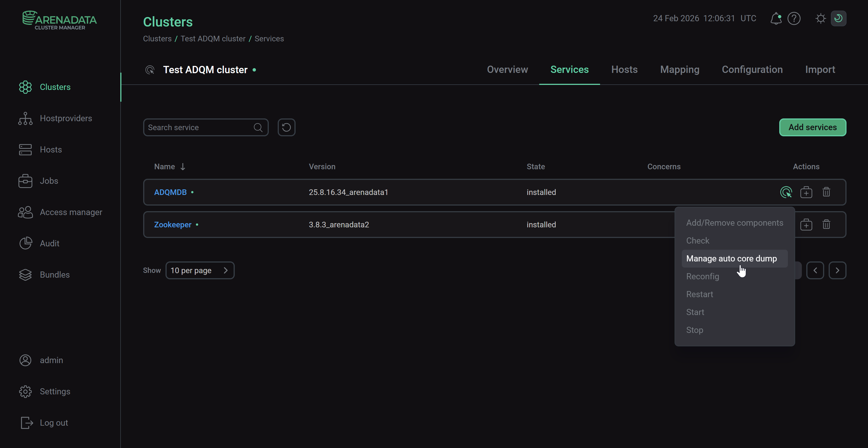Open the Bundles section
This screenshot has height=448, width=868.
(x=55, y=274)
